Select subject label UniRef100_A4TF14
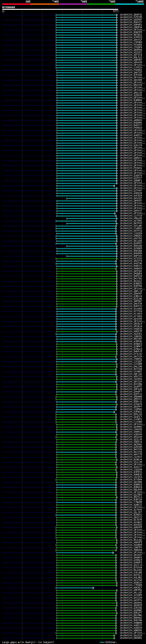146x644 pixels. (x=131, y=231)
